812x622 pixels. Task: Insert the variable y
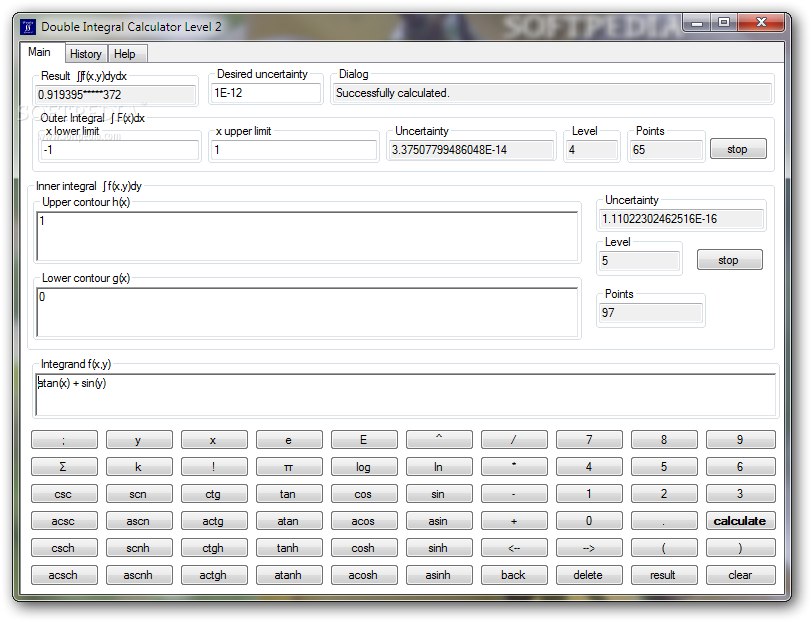point(138,440)
